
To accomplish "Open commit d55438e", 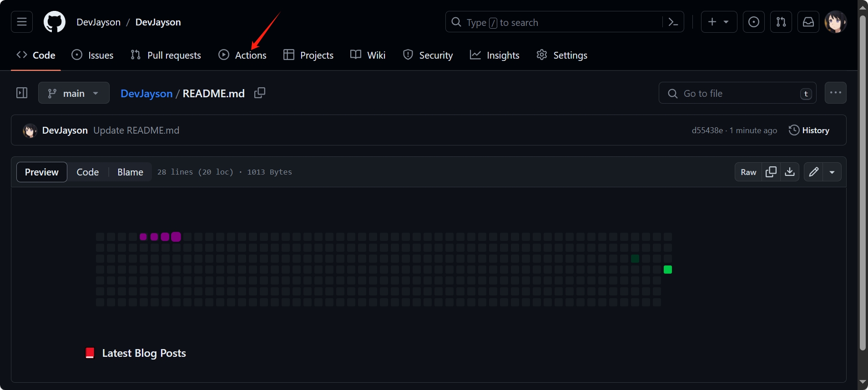I will pyautogui.click(x=707, y=130).
